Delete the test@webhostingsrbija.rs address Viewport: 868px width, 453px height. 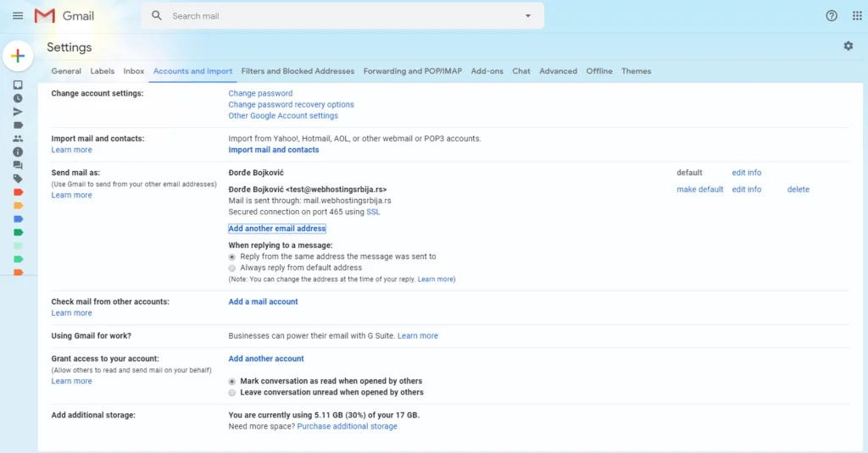point(798,189)
